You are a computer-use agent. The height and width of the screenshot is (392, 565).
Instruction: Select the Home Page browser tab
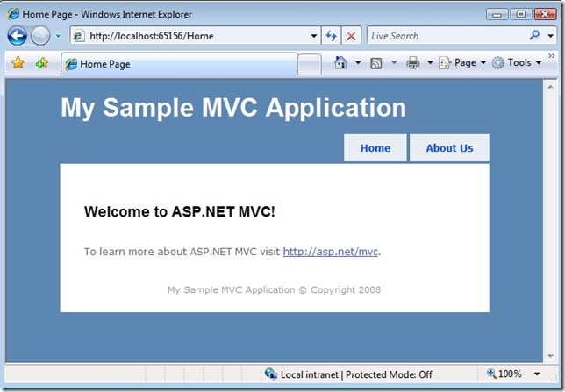tap(180, 64)
